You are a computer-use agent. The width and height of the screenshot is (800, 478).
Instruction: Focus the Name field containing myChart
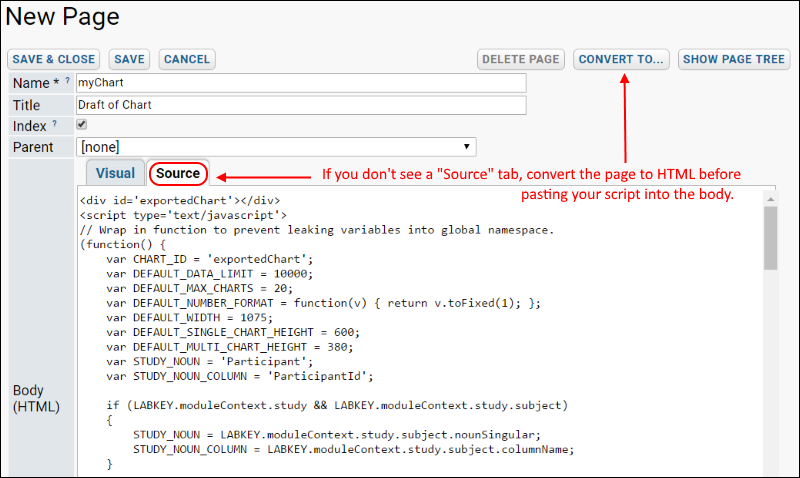pos(301,83)
